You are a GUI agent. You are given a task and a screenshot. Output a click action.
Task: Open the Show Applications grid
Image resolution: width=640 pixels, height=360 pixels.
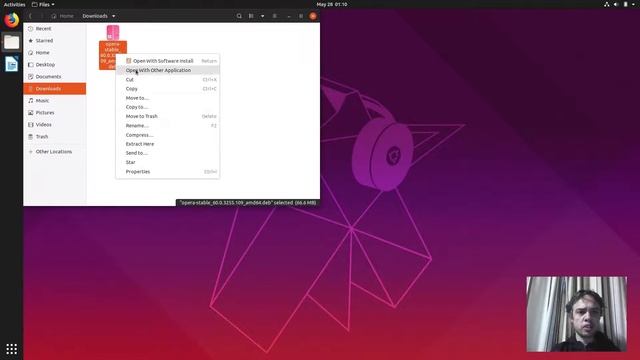11,349
